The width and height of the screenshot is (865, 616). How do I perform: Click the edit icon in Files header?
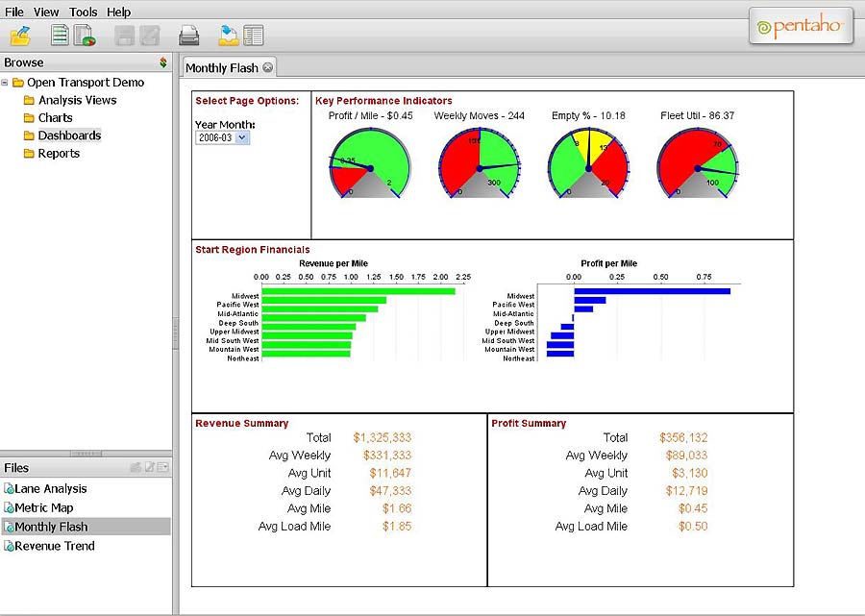150,467
